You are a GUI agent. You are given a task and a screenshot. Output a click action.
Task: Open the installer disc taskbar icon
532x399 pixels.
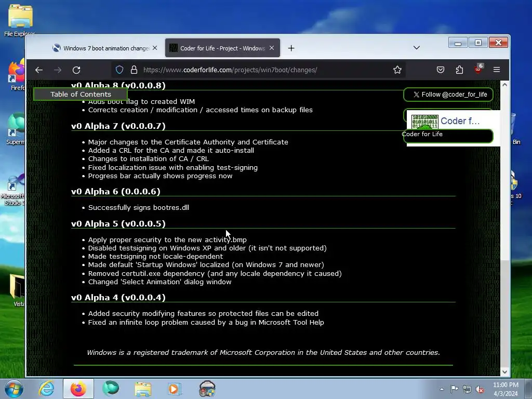207,389
